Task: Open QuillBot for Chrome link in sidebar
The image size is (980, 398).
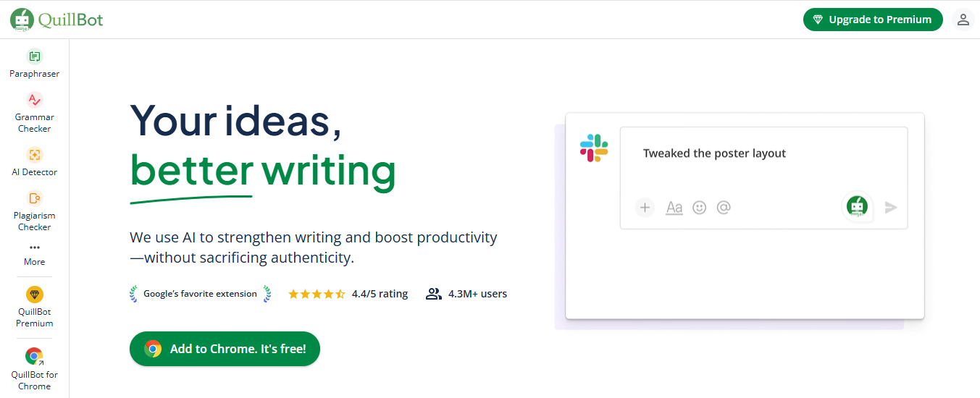Action: [34, 369]
